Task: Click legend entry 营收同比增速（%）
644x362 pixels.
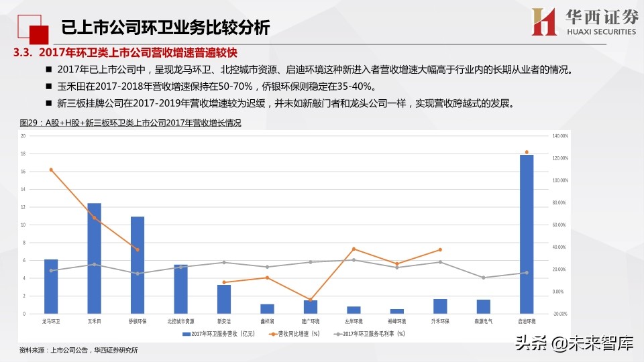Action: pyautogui.click(x=294, y=334)
